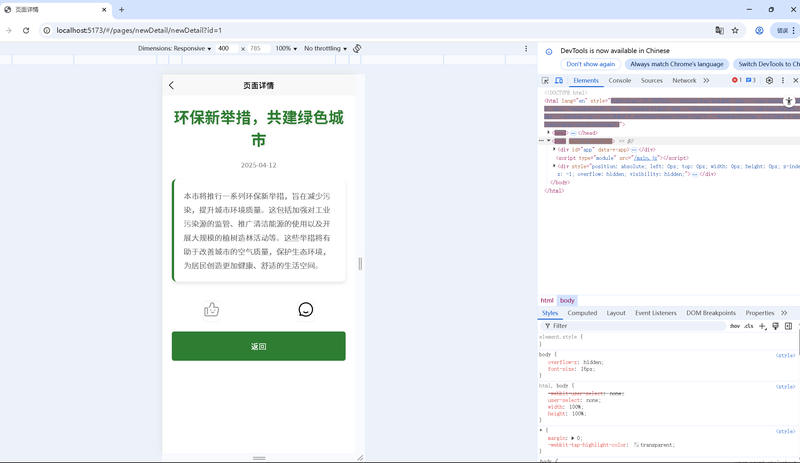
Task: Open the DOM Breakpoints tab
Action: click(x=711, y=313)
